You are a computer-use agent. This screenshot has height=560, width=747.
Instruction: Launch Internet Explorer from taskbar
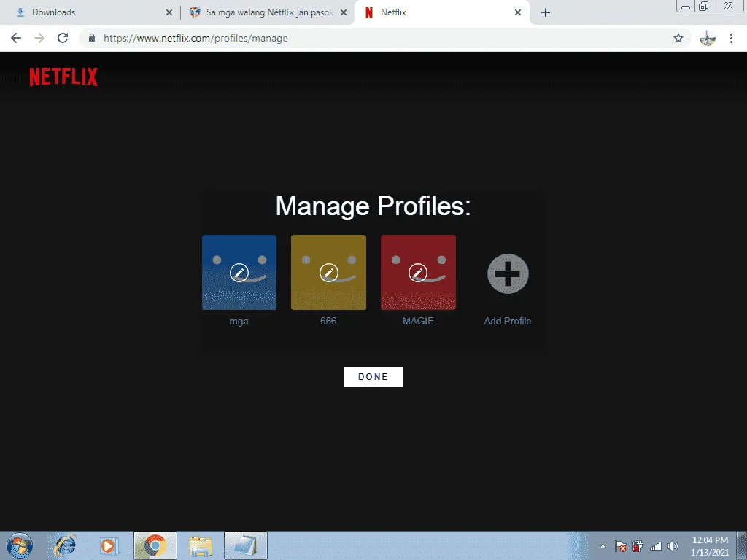click(x=65, y=545)
